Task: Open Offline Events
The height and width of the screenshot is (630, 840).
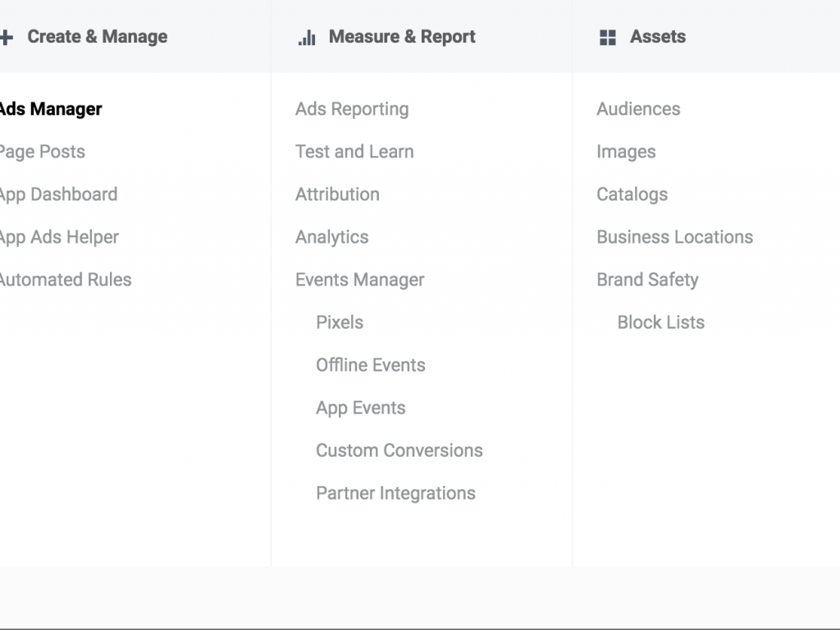Action: click(x=371, y=365)
